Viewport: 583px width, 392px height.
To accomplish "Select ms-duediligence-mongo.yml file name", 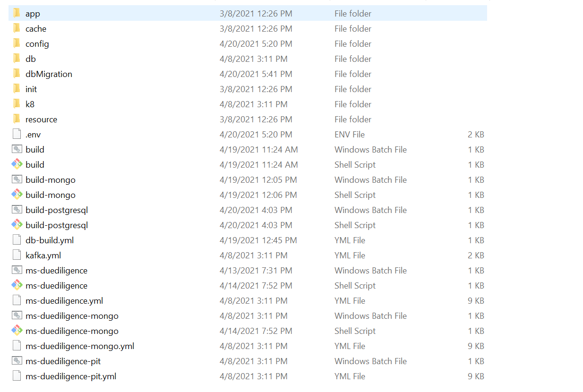I will point(80,346).
